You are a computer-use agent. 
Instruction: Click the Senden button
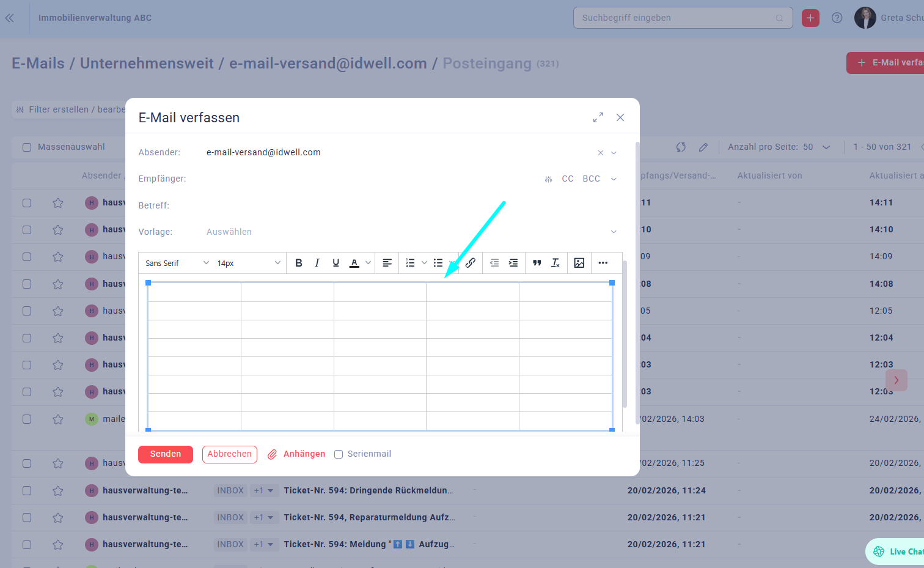165,454
